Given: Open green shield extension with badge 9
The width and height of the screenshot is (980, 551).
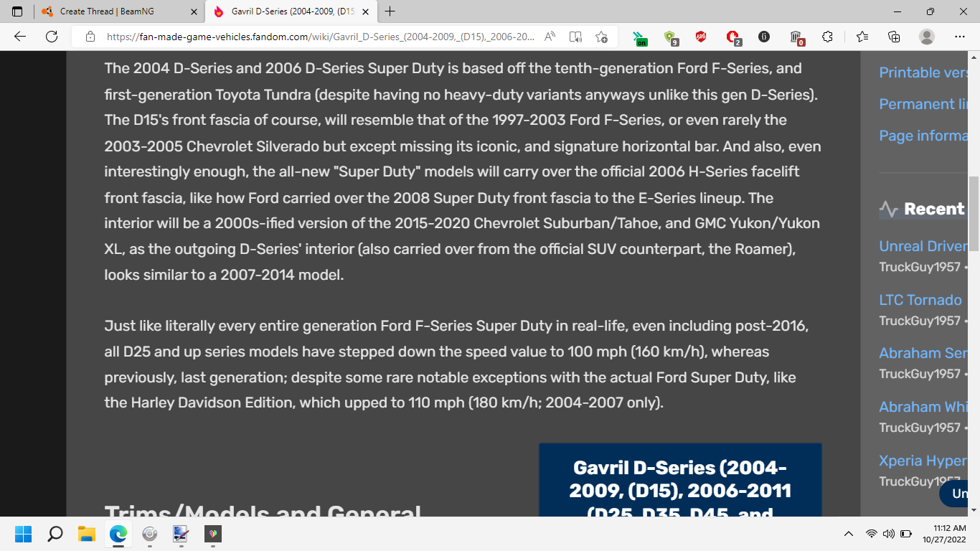Looking at the screenshot, I should pyautogui.click(x=671, y=37).
